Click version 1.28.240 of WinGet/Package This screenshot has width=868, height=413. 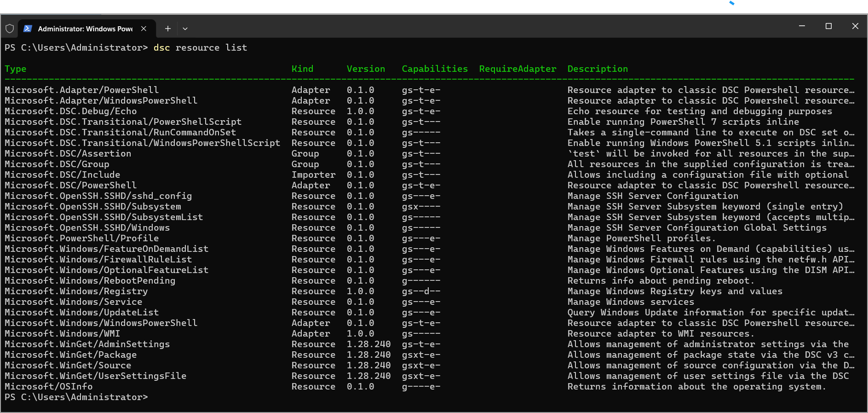(368, 355)
